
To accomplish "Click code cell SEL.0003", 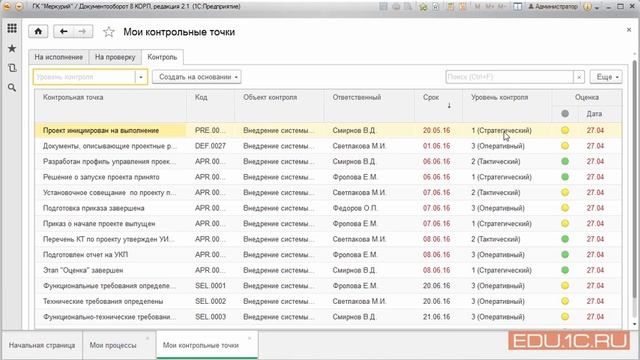I will [210, 317].
